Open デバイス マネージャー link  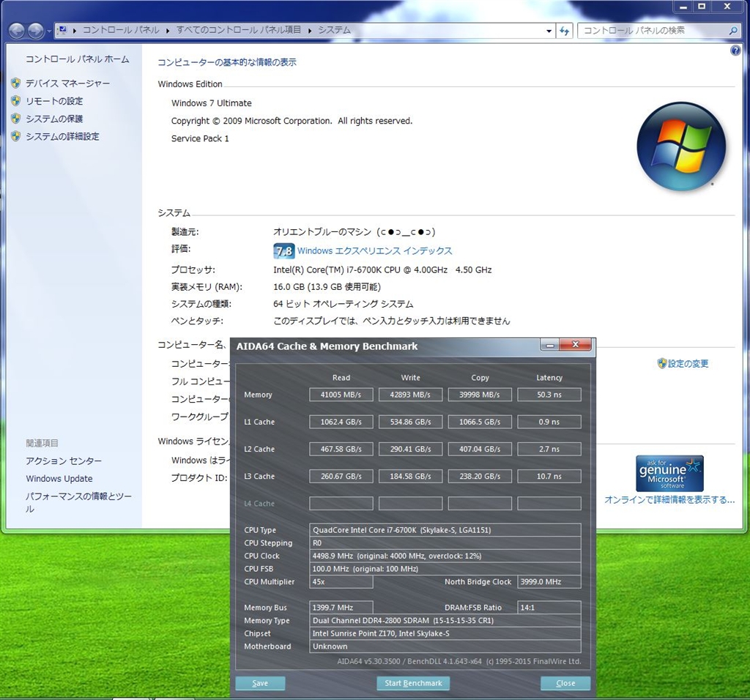coord(67,83)
